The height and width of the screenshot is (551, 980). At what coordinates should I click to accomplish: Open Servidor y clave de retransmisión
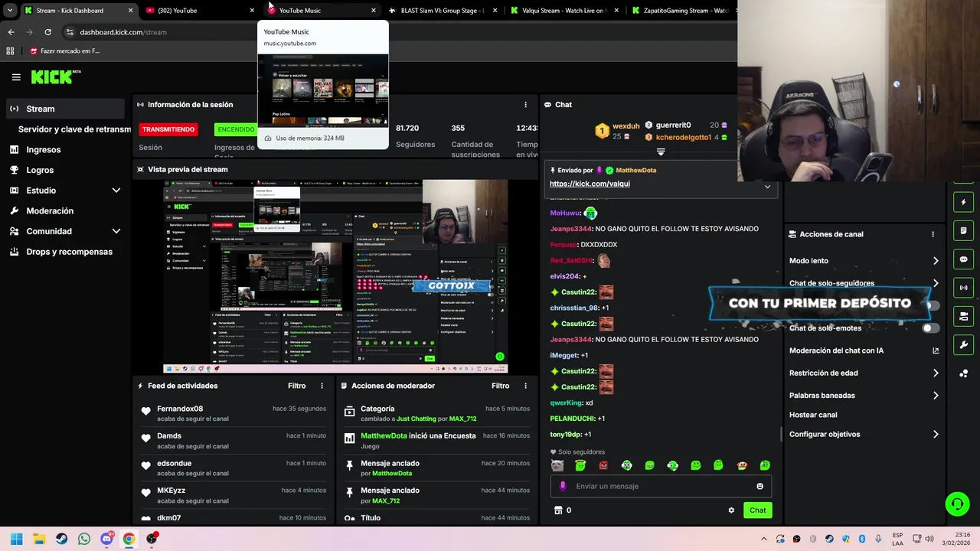point(74,129)
